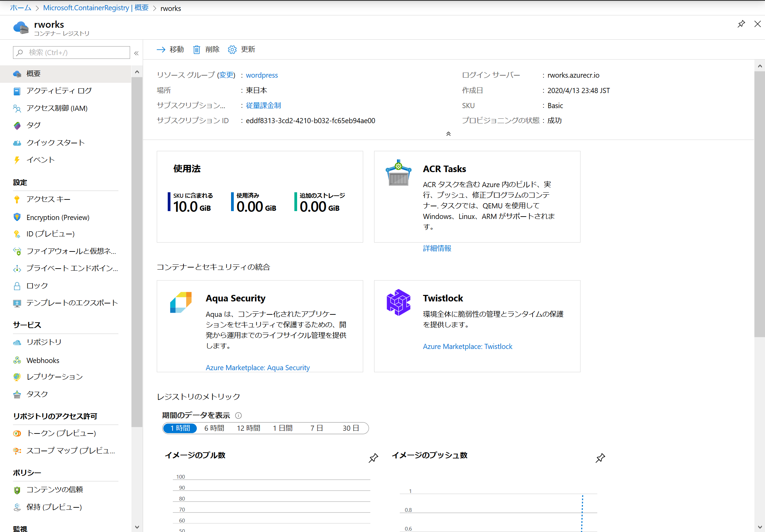Viewport: 765px width, 532px height.
Task: Click the ACR Tasks card icon
Action: pyautogui.click(x=398, y=172)
